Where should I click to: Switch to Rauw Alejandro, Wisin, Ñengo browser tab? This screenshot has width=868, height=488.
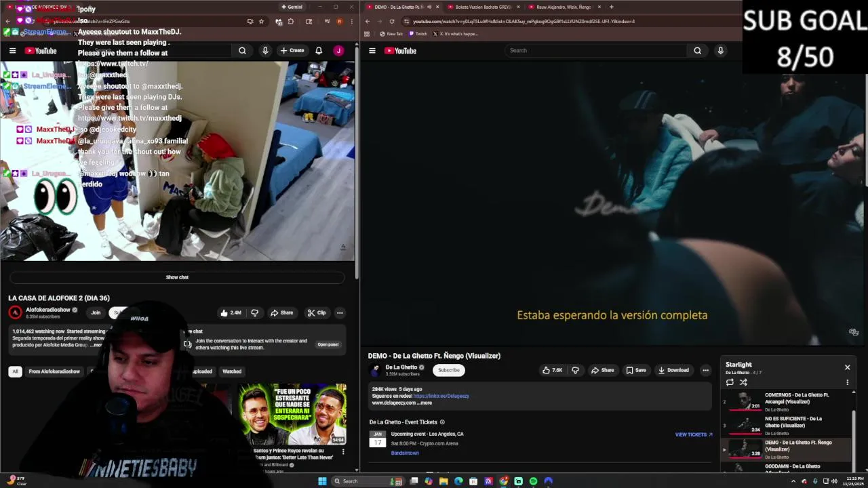[x=563, y=7]
